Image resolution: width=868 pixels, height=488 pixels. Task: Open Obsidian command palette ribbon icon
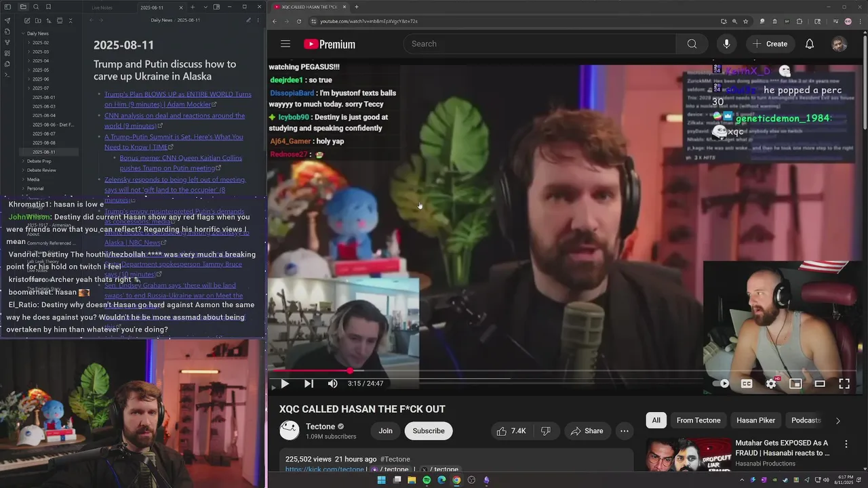tap(7, 75)
